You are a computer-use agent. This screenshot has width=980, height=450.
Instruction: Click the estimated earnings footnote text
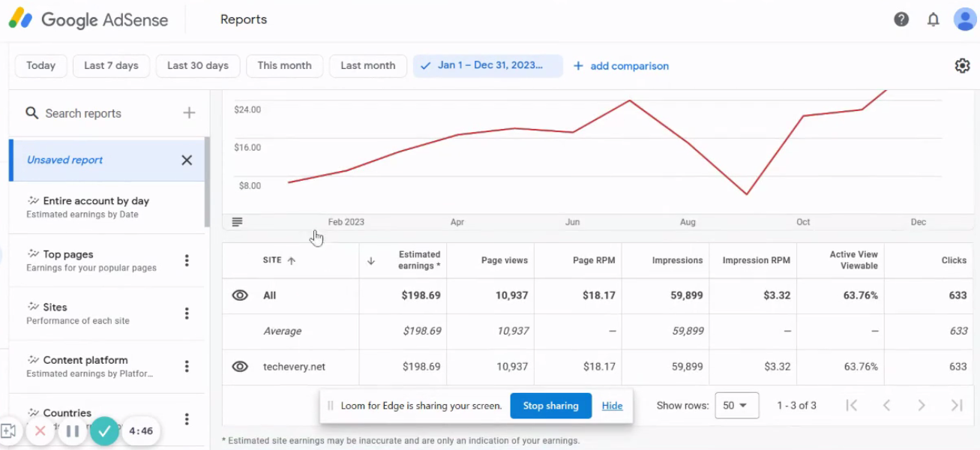[400, 441]
